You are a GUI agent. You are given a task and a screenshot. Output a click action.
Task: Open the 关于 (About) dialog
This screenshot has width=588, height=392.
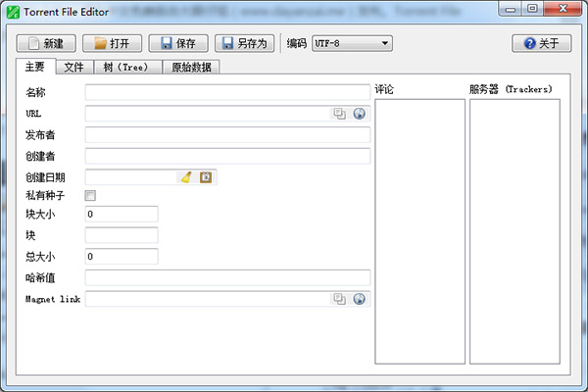[541, 43]
